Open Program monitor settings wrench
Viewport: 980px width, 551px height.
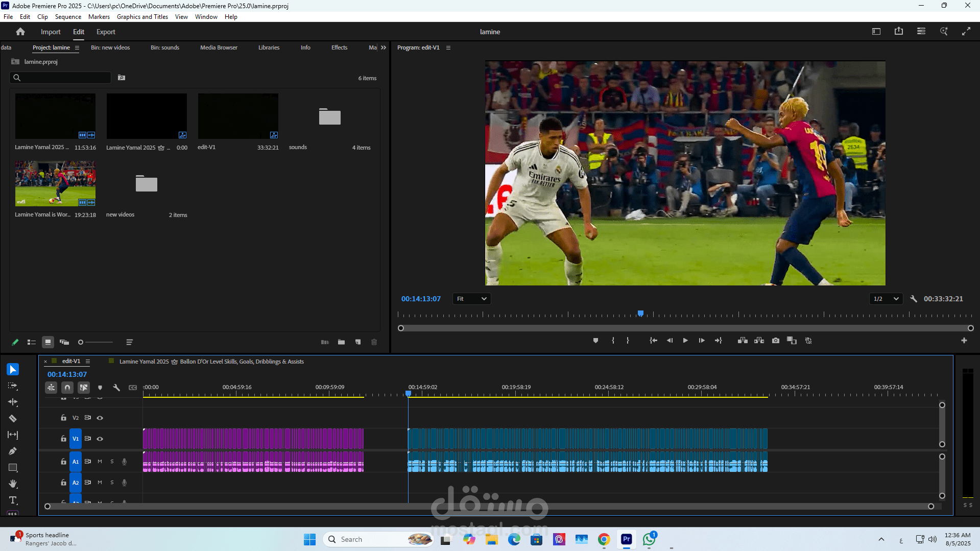914,299
